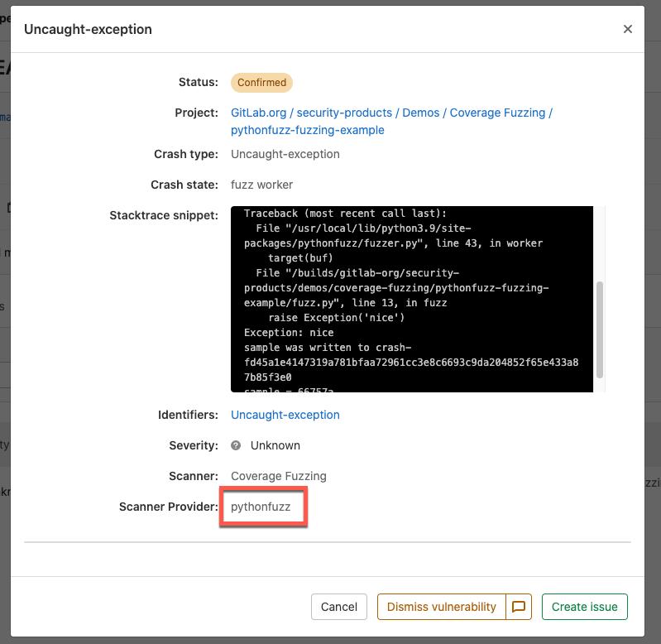The height and width of the screenshot is (644, 661).
Task: Click the 'Uncaught-exception' crash type value
Action: point(285,154)
